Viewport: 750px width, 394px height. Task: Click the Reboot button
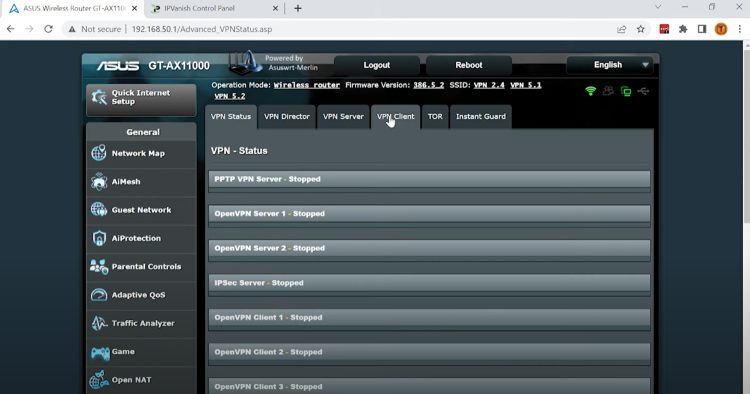tap(469, 65)
